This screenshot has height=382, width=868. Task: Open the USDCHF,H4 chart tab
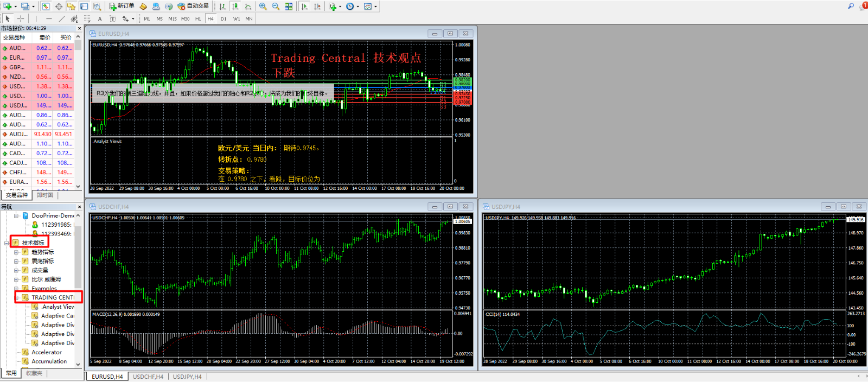pos(148,377)
